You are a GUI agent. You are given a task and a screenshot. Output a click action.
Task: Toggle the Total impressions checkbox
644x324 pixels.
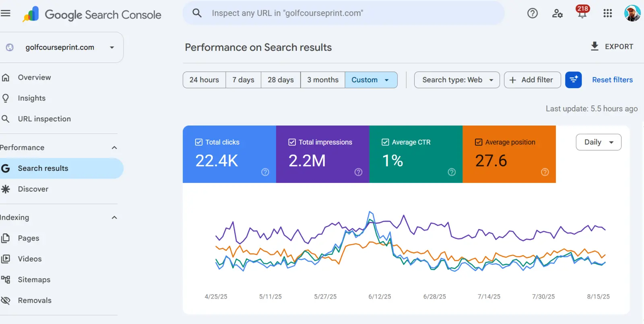[292, 142]
